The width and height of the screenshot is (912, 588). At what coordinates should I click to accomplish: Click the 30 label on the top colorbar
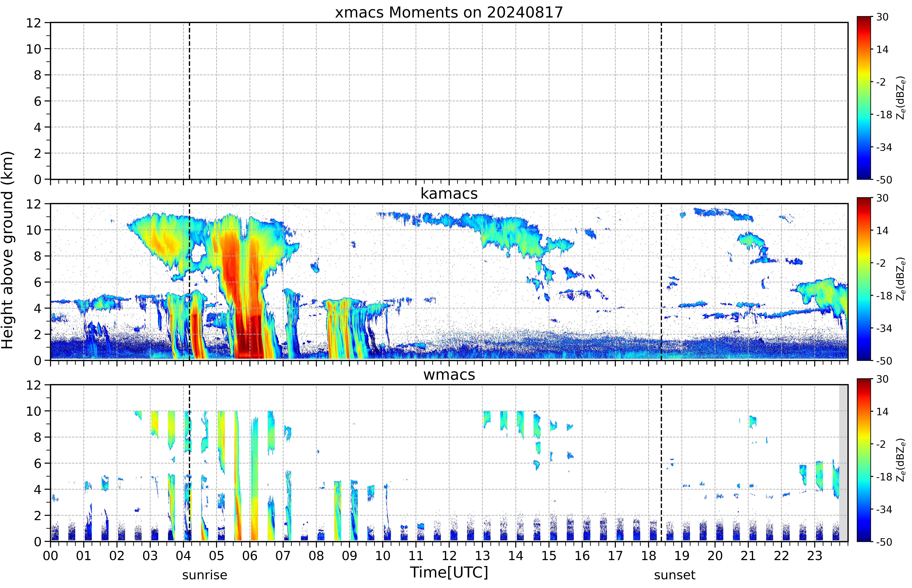point(882,17)
